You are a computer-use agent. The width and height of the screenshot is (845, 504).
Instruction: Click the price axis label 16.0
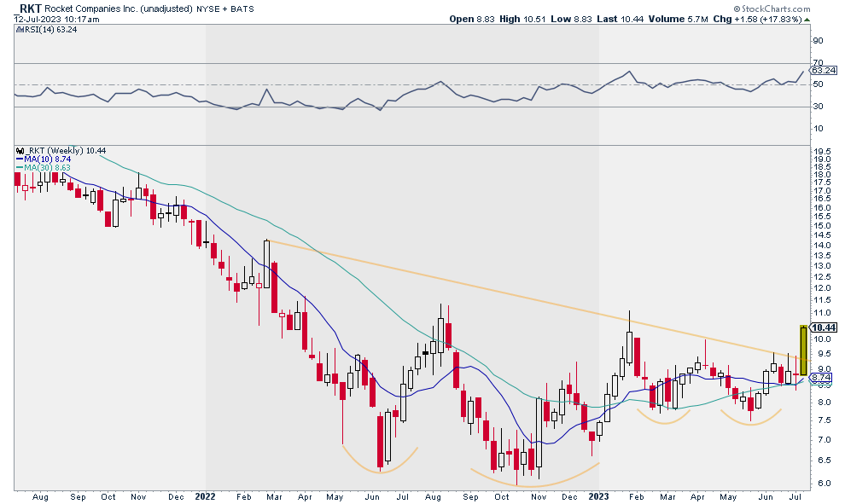coord(822,208)
